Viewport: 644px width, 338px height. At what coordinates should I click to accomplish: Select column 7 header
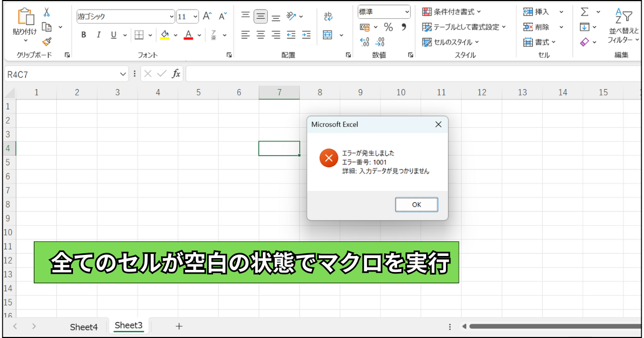point(279,92)
